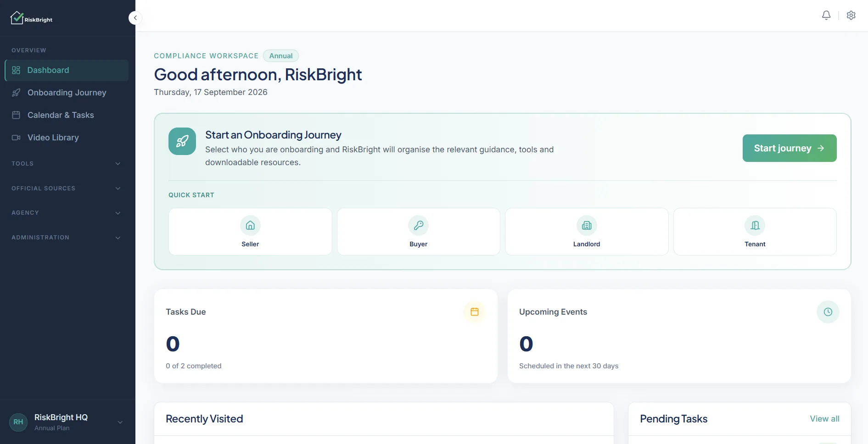Collapse the sidebar with the arrow button

pos(135,18)
